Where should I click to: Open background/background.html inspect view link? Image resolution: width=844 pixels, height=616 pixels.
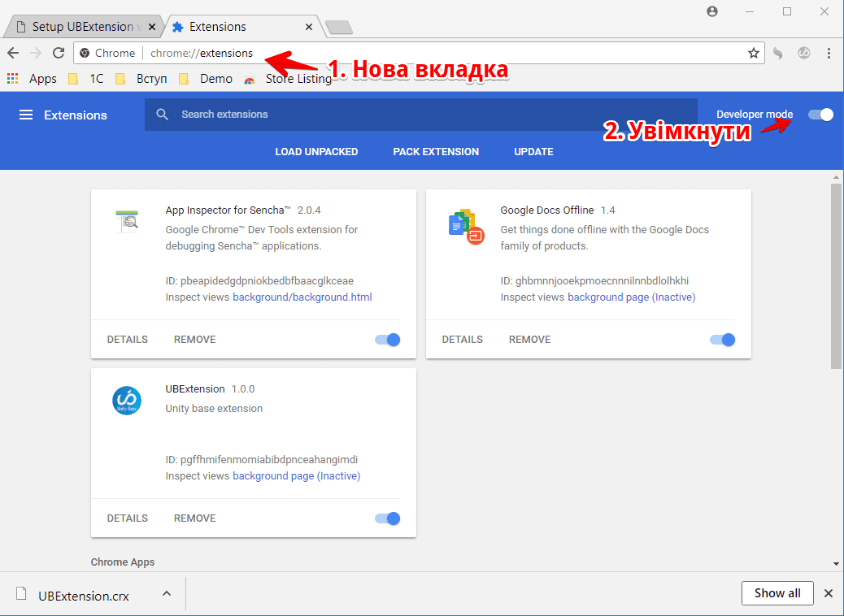302,297
